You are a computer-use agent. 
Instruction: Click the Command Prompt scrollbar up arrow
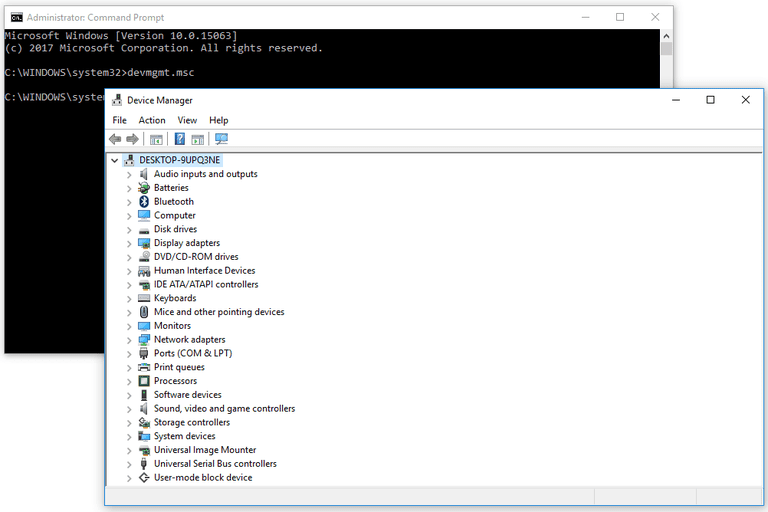point(666,36)
